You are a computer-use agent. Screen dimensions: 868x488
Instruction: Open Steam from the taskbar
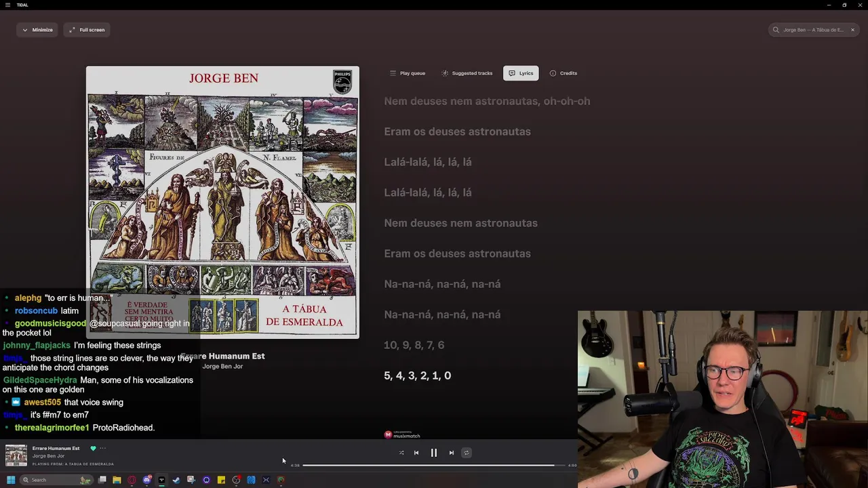(176, 480)
